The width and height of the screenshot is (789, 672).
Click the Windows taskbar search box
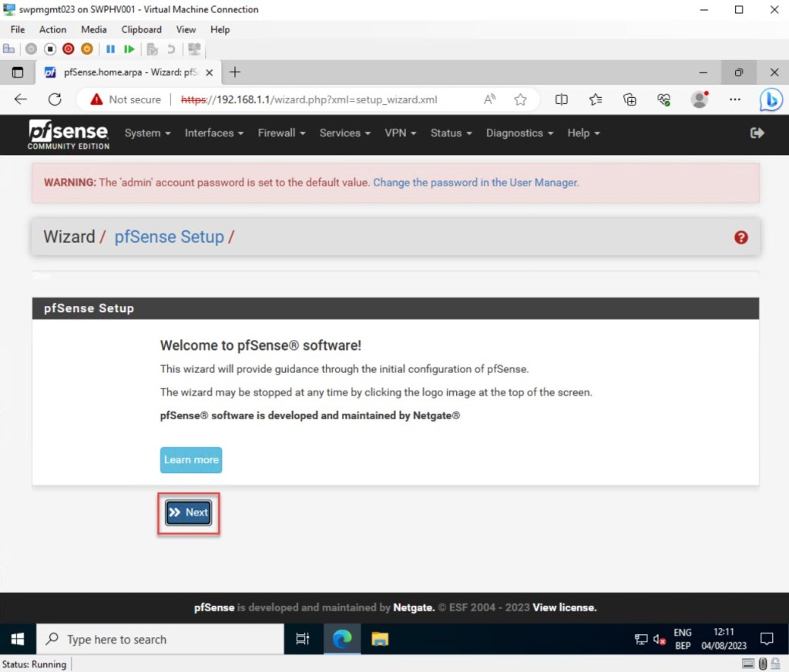click(x=160, y=640)
